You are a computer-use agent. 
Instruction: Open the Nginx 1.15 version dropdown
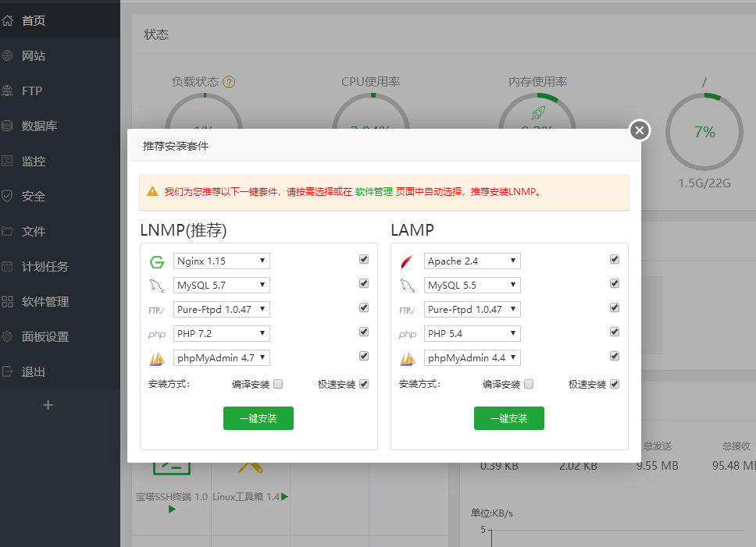pyautogui.click(x=221, y=261)
